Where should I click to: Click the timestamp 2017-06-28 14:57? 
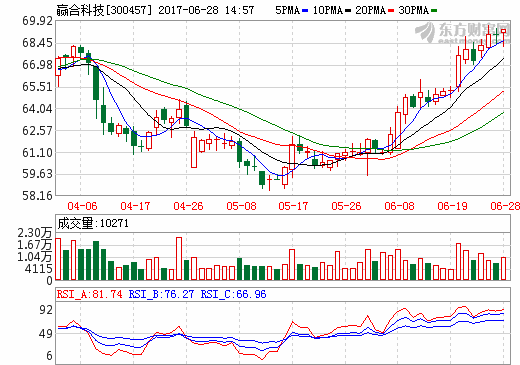(206, 10)
